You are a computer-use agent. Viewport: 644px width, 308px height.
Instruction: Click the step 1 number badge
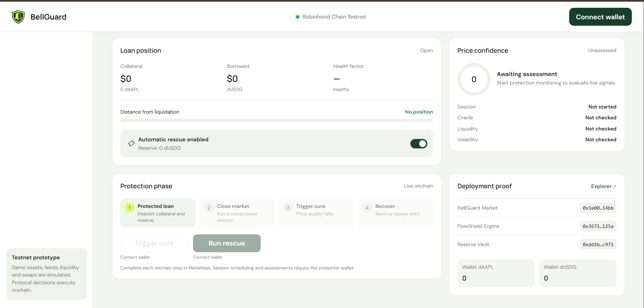click(129, 208)
